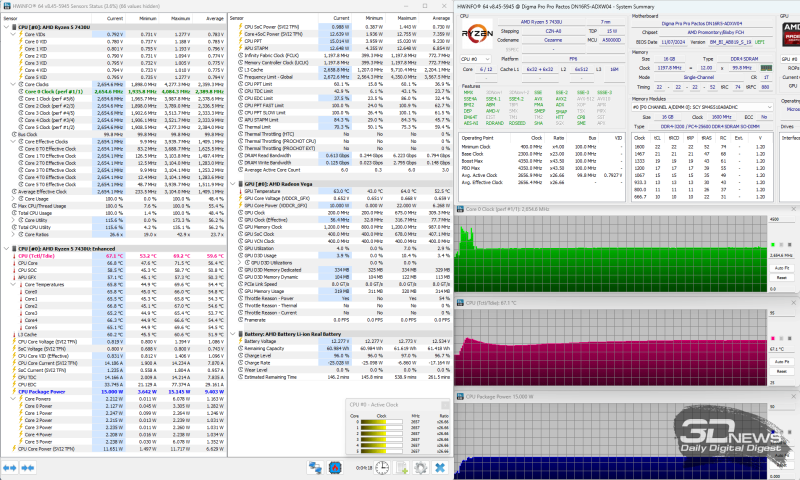Close the CPU Package Power graph window

(x=793, y=396)
